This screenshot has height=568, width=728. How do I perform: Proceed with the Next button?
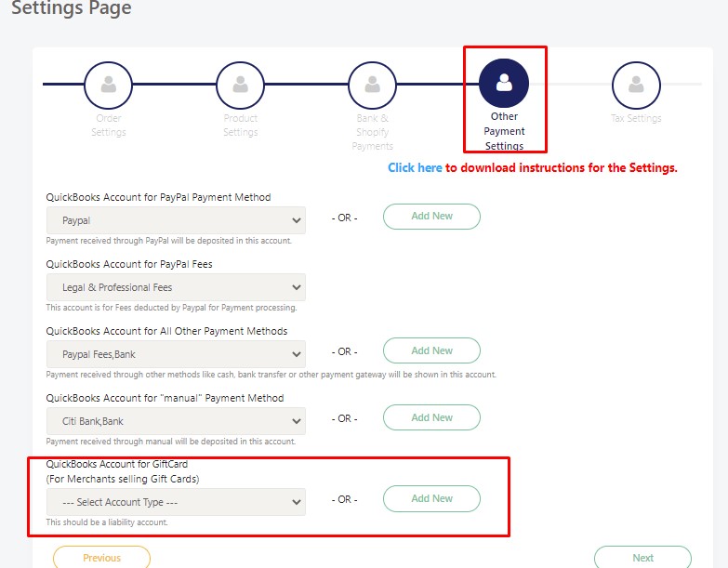[x=642, y=558]
